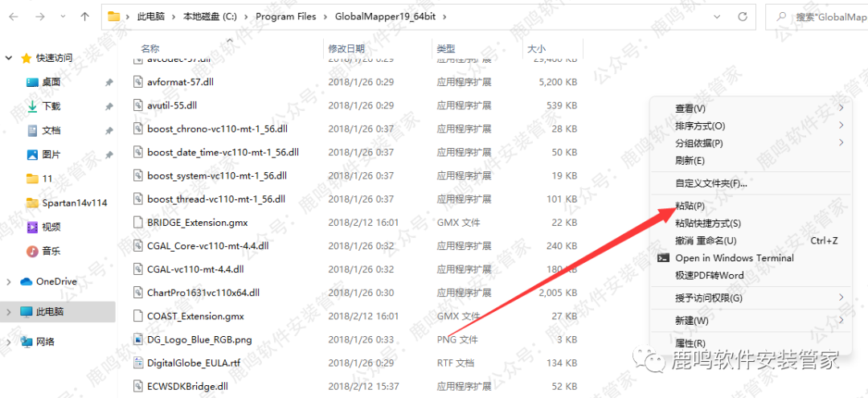The height and width of the screenshot is (398, 868).
Task: Open 音乐 music folder
Action: [x=51, y=251]
